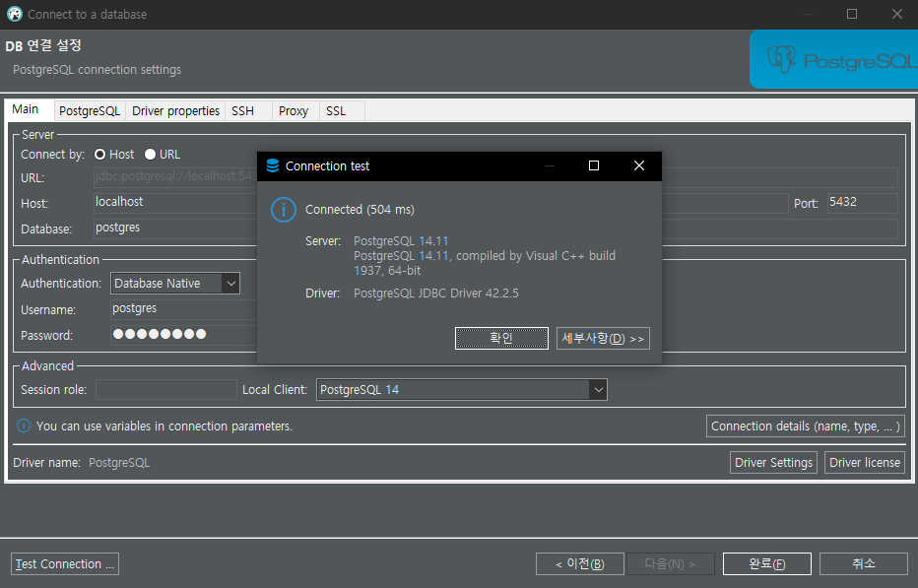Click the blue info icon beside Connected
The width and height of the screenshot is (918, 588).
[x=284, y=210]
